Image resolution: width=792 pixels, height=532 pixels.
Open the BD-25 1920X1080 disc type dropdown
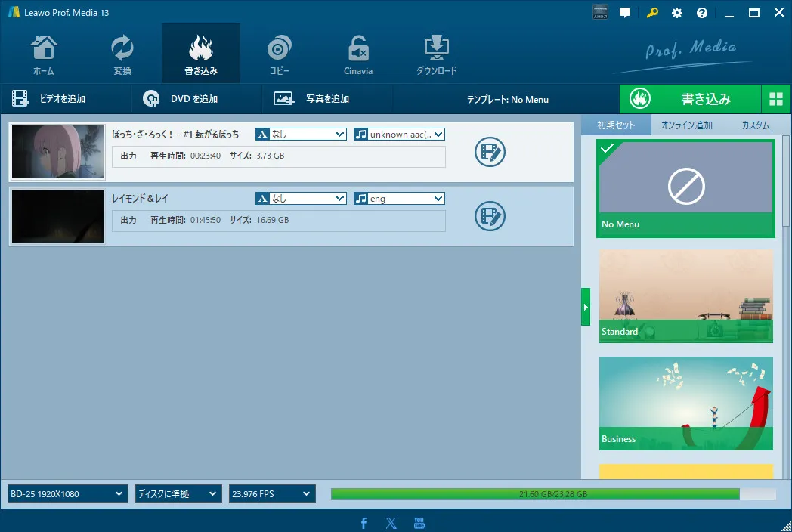67,493
